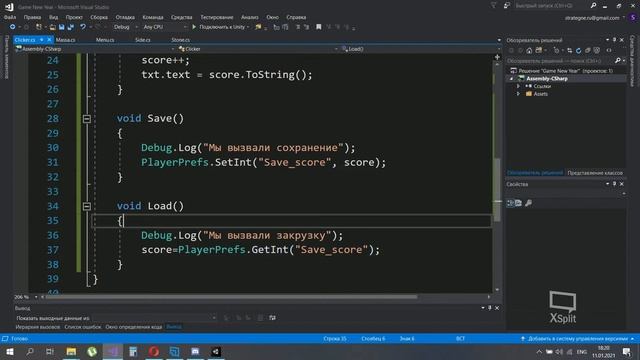Open the Файл menu
Image resolution: width=640 pixels, height=360 pixels.
10,17
